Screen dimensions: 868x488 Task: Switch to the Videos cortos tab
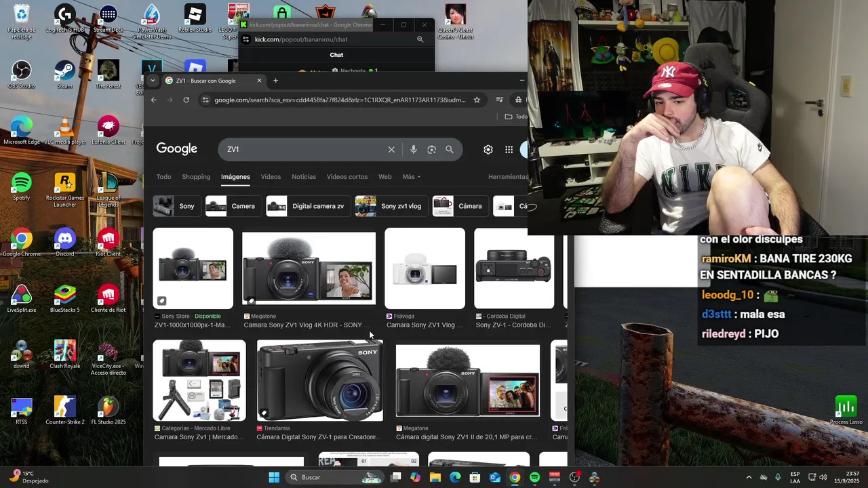[347, 177]
